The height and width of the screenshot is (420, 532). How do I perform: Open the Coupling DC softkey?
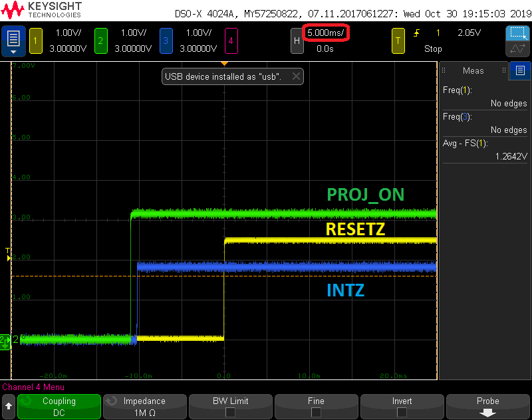[x=59, y=407]
